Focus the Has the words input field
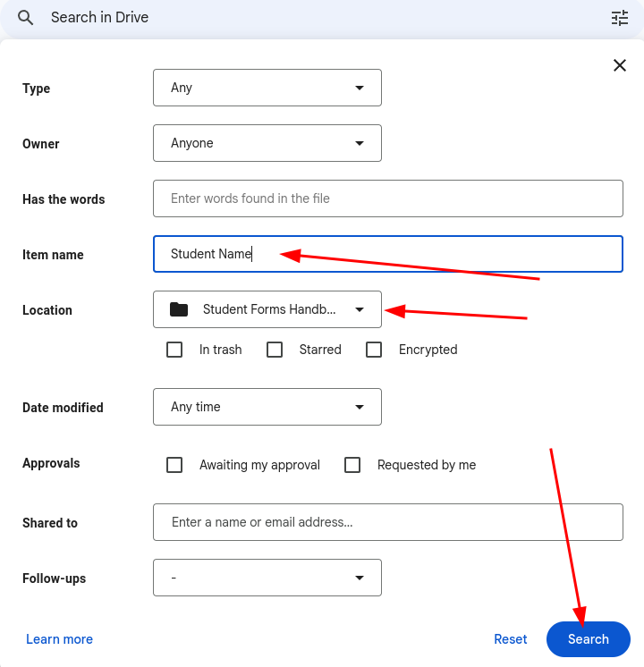Viewport: 644px width, 667px height. (388, 198)
